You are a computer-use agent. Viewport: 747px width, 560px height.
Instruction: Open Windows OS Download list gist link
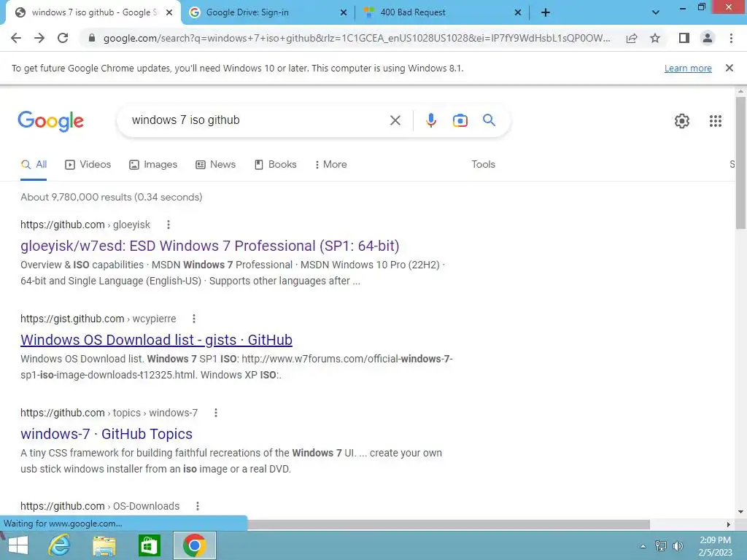pos(156,340)
